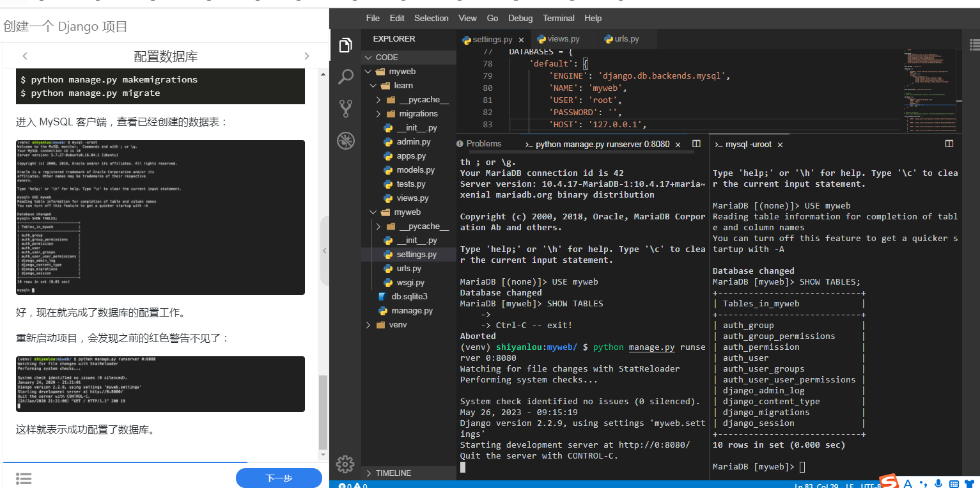The image size is (980, 488).
Task: Open the Debug view icon
Action: pos(345,139)
